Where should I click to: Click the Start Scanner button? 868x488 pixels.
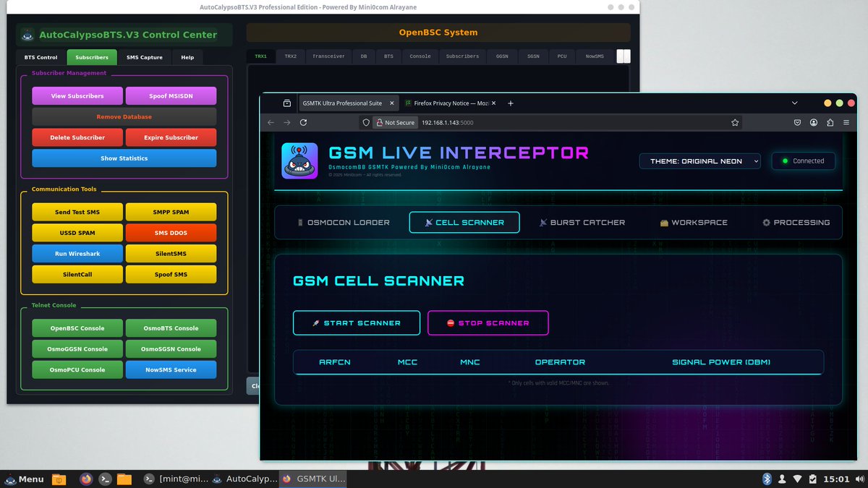[357, 323]
